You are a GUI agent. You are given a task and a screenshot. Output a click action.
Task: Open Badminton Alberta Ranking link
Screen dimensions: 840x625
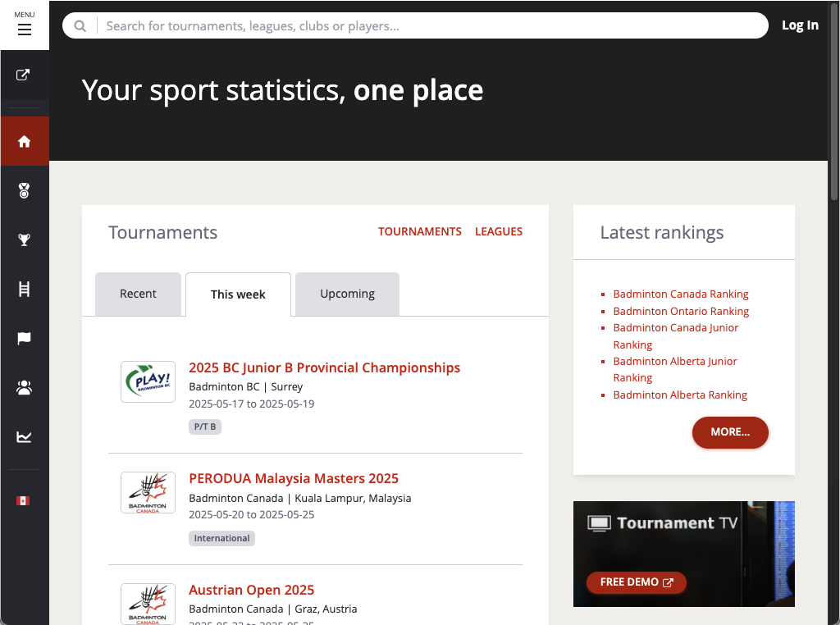[x=680, y=395]
